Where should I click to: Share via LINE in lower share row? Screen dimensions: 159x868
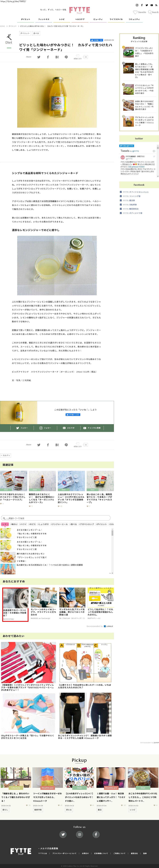click(x=66, y=445)
